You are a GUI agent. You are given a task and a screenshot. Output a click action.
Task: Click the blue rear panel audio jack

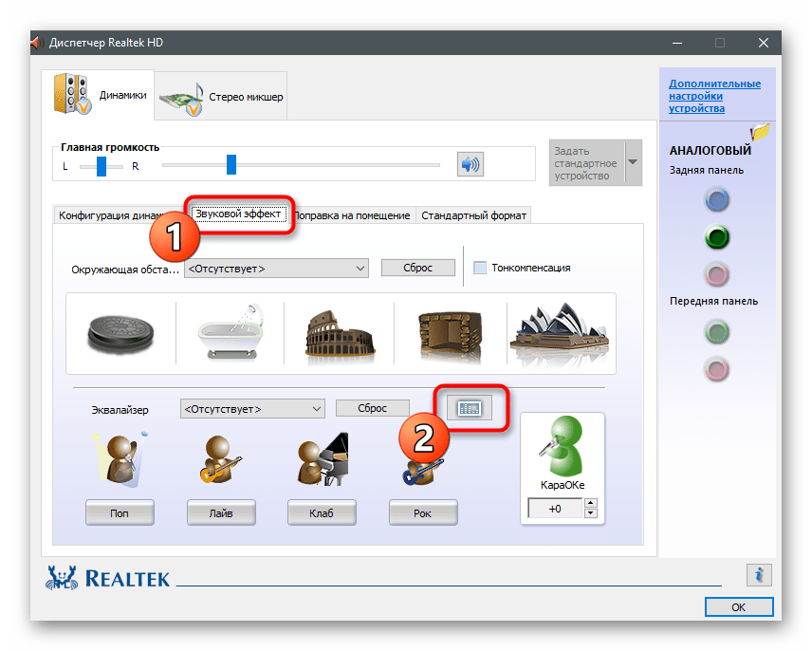tap(718, 199)
